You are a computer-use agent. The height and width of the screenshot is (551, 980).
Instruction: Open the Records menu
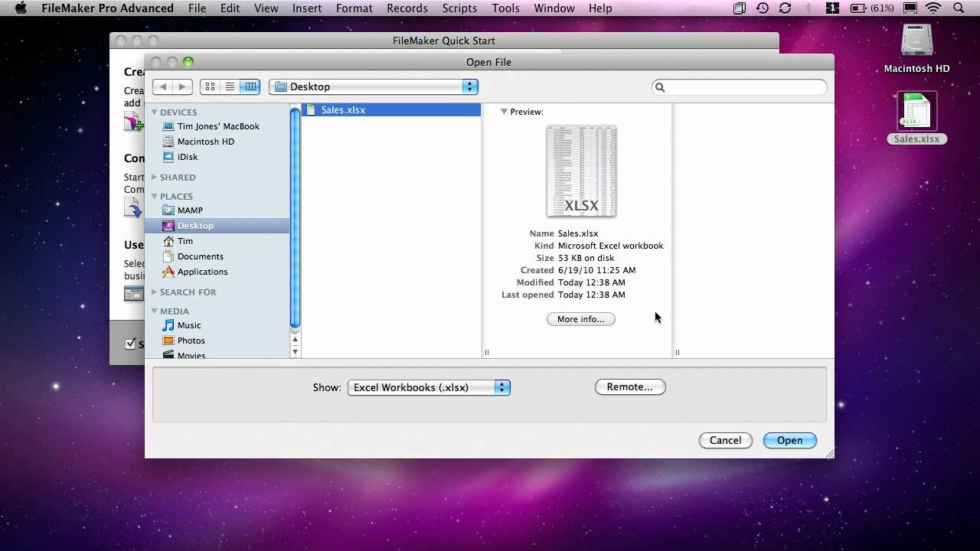coord(407,8)
